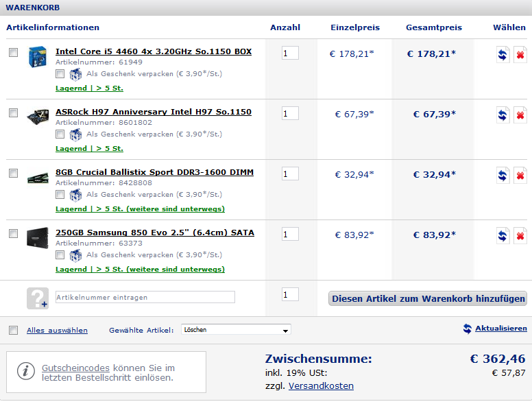
Task: Enable gift wrapping for Samsung 850 Evo
Action: click(x=60, y=255)
